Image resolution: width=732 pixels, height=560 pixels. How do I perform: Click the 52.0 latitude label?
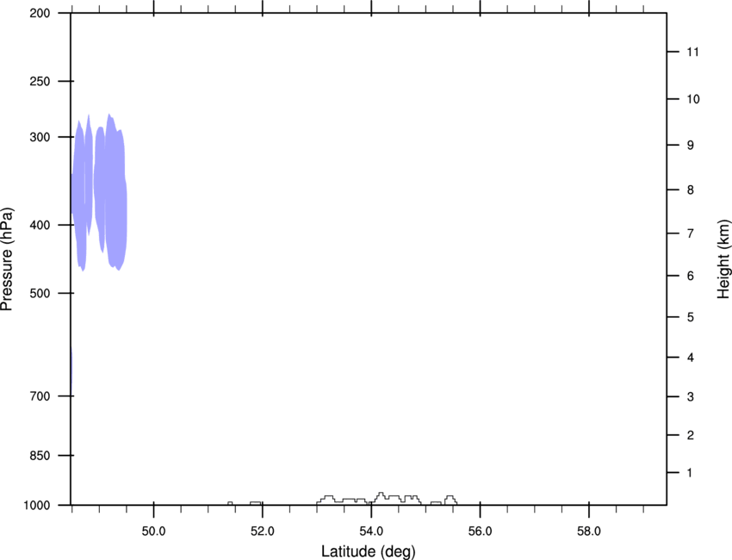pyautogui.click(x=263, y=532)
